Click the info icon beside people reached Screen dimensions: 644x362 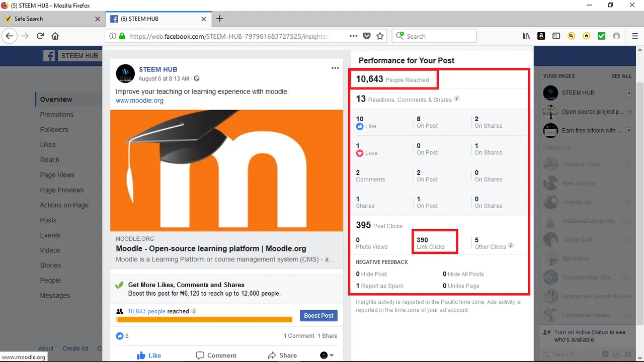click(194, 311)
